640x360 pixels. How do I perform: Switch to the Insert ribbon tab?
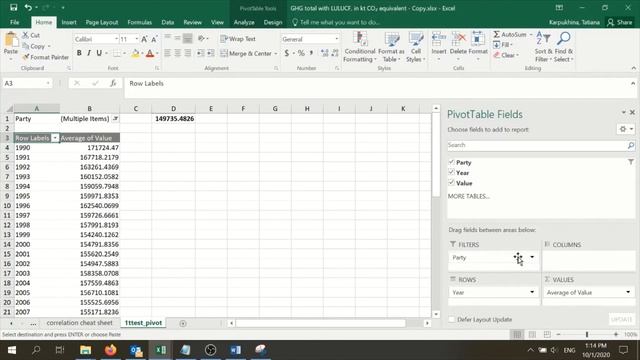(x=69, y=22)
